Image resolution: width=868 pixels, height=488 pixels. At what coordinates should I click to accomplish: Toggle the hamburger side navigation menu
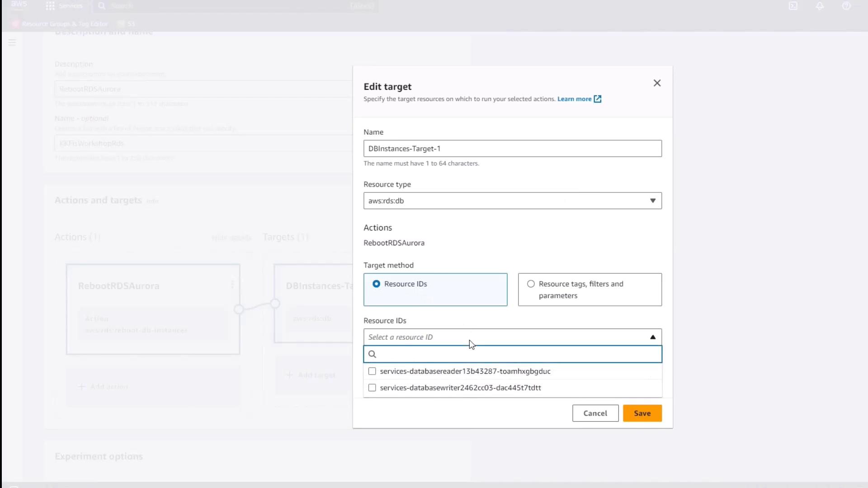[12, 42]
